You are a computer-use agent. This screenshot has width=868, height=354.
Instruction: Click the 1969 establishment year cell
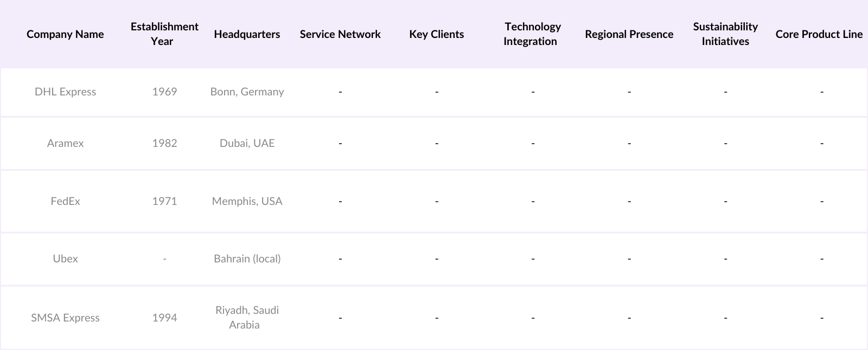(x=164, y=92)
